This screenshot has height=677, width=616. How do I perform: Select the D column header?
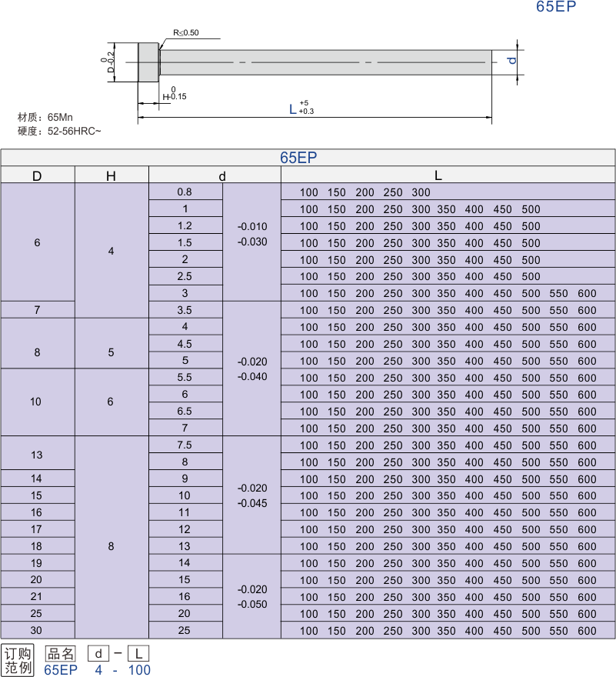(37, 176)
